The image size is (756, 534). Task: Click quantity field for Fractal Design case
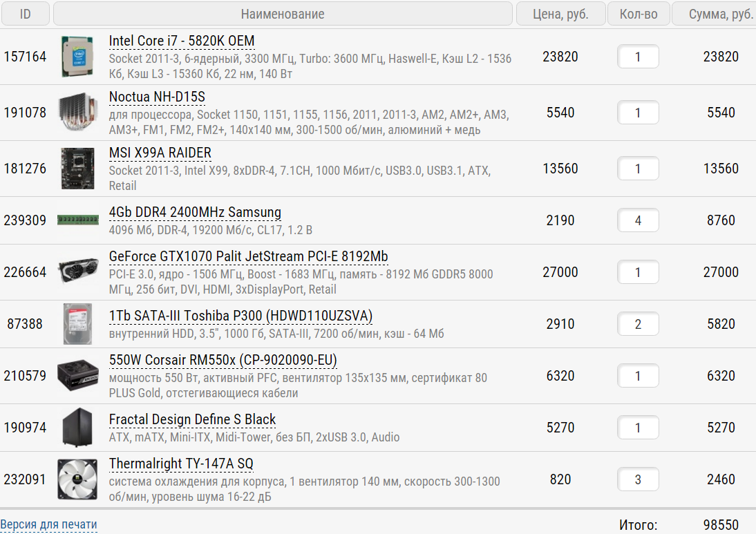point(638,428)
